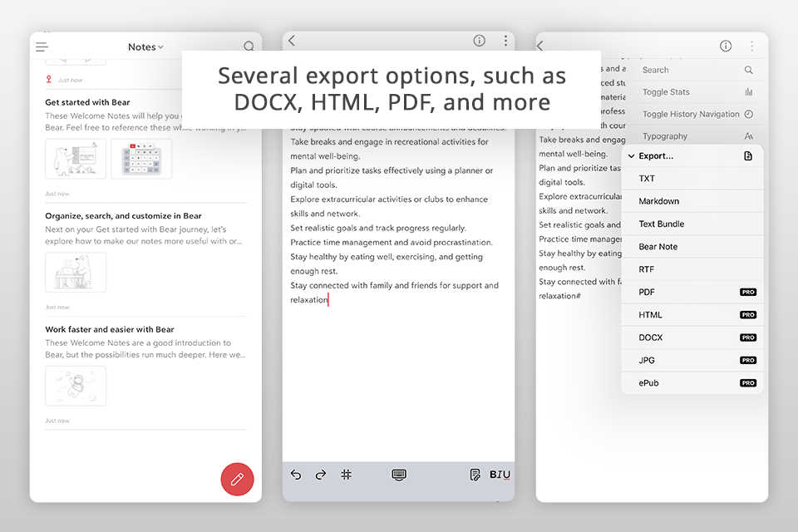
Task: Open note info in the middle editor
Action: click(480, 41)
